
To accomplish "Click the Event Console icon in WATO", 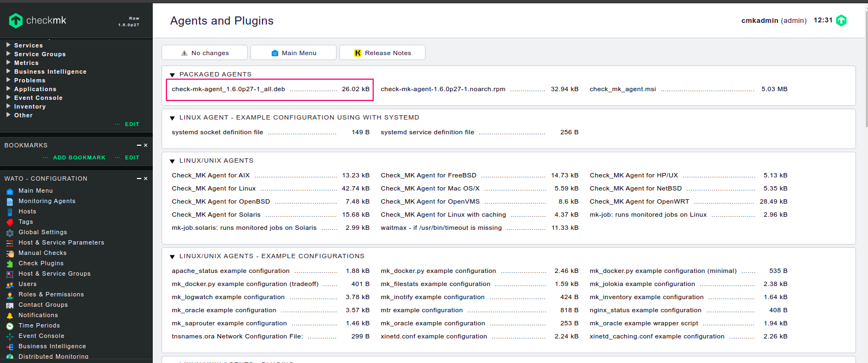I will pyautogui.click(x=10, y=336).
